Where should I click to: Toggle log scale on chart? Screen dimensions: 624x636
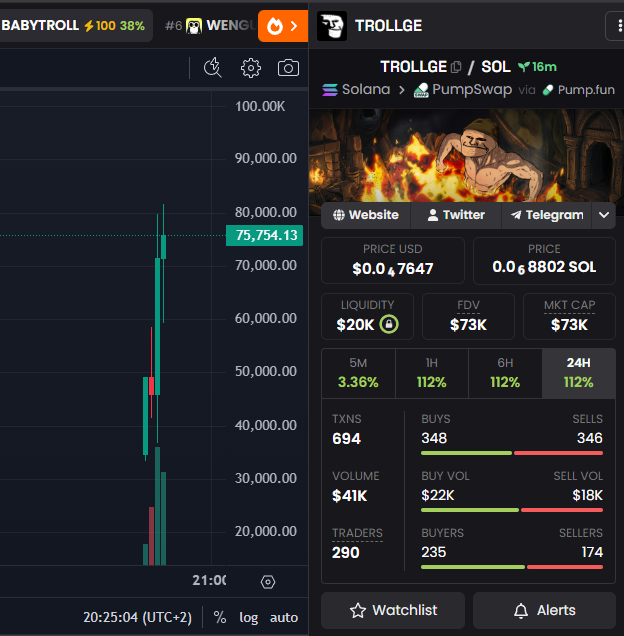[248, 617]
